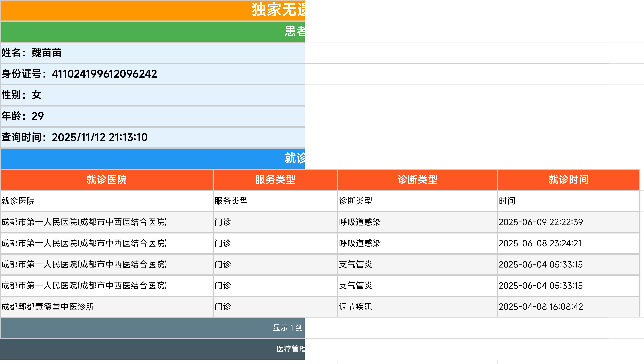The height and width of the screenshot is (364, 644).
Task: Click the 2025-06-09 22:22:39 time cell
Action: [x=569, y=222]
